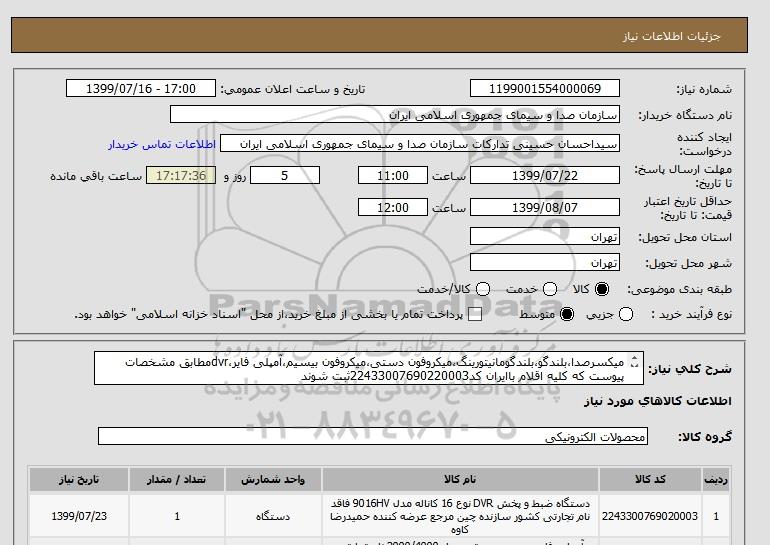Click the دستگاه unit cell in row 1
The width and height of the screenshot is (770, 545).
(273, 516)
